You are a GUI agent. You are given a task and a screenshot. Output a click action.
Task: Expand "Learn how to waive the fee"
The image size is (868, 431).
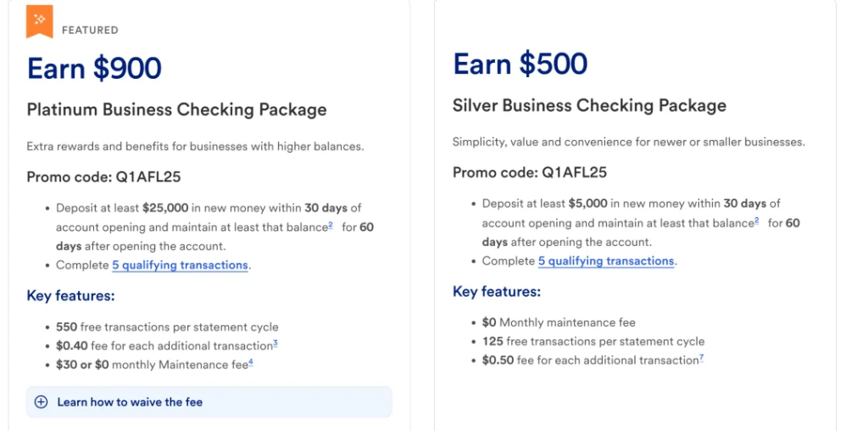130,402
